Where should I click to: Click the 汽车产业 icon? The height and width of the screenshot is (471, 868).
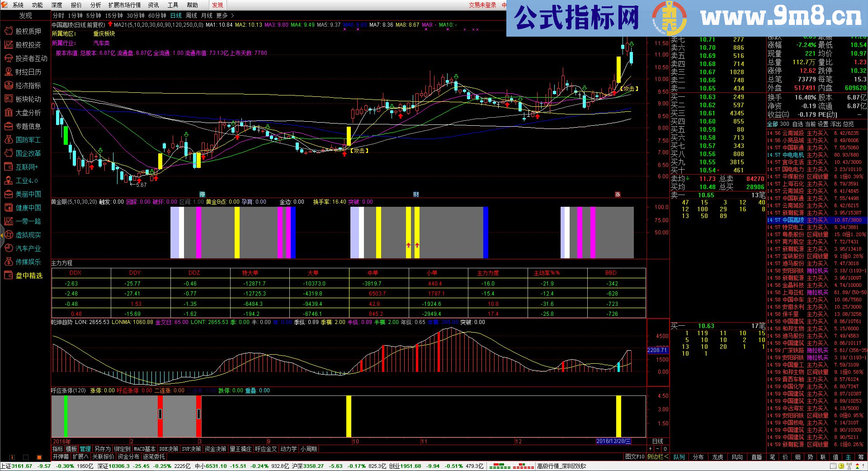coord(8,248)
